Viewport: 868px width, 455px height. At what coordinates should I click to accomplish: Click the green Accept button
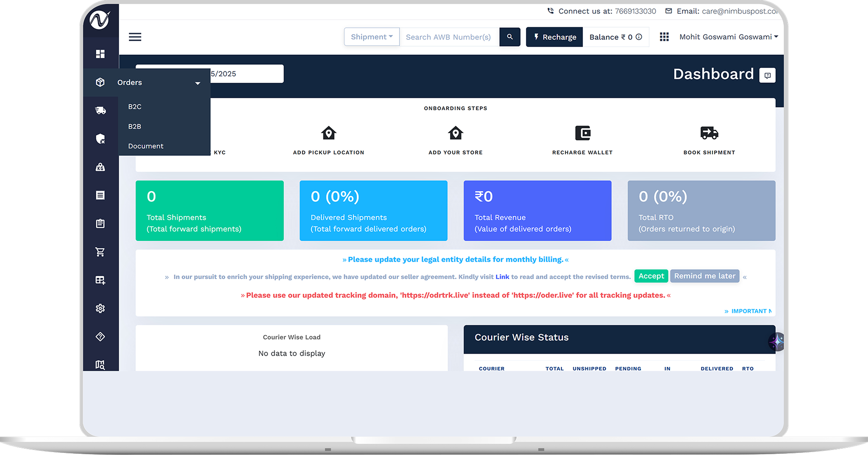[651, 276]
